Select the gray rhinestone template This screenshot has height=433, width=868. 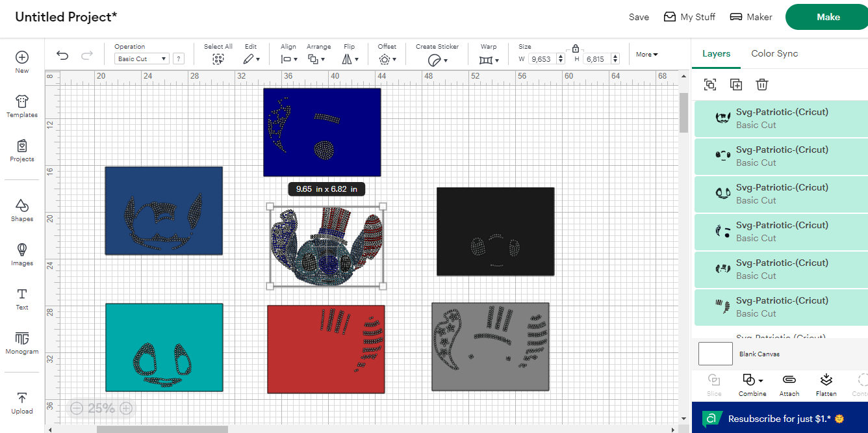pyautogui.click(x=491, y=347)
